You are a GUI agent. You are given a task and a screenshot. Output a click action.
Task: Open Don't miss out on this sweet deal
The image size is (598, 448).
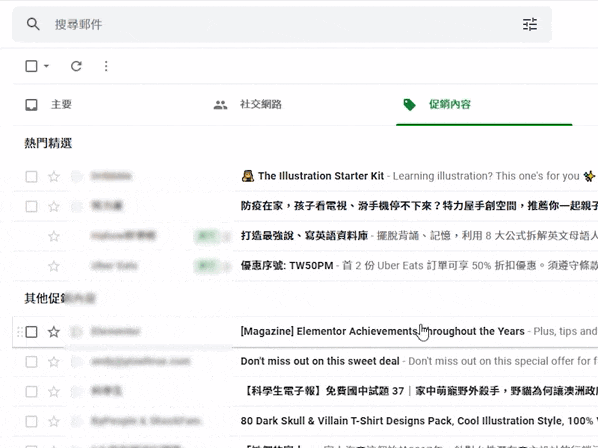click(320, 361)
